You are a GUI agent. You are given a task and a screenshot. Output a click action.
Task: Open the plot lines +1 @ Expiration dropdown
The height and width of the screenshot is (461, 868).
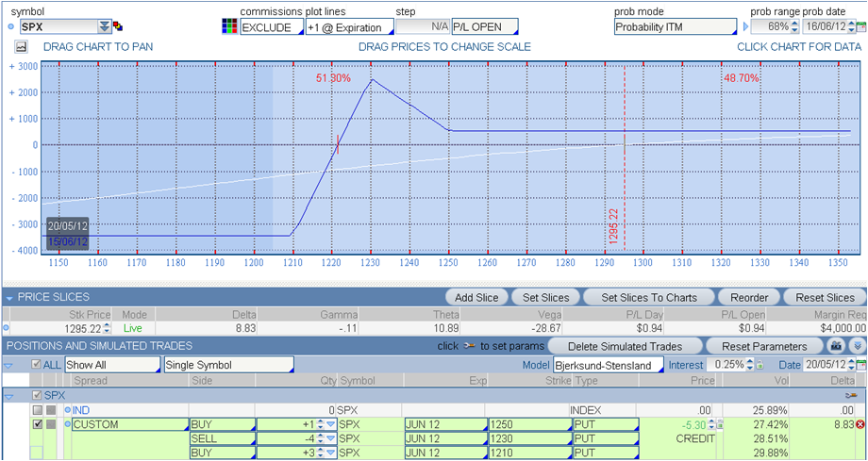349,27
